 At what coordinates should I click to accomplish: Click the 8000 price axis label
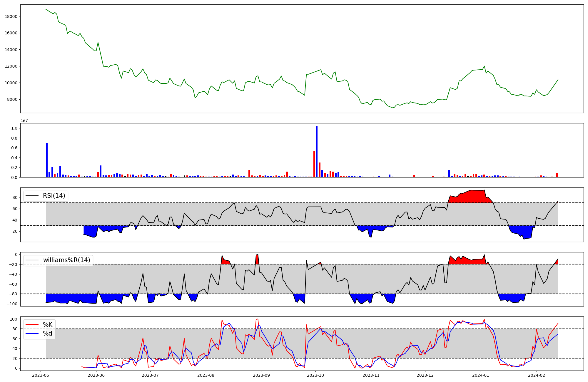pyautogui.click(x=12, y=99)
